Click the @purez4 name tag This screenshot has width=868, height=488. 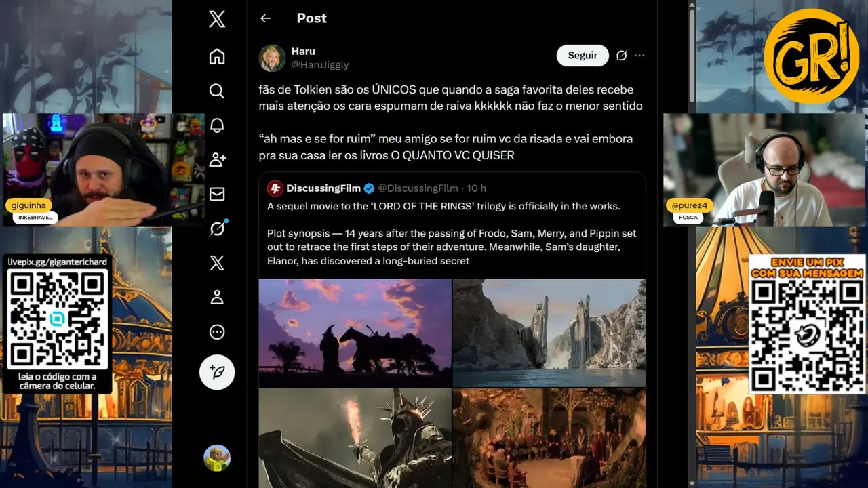point(689,205)
